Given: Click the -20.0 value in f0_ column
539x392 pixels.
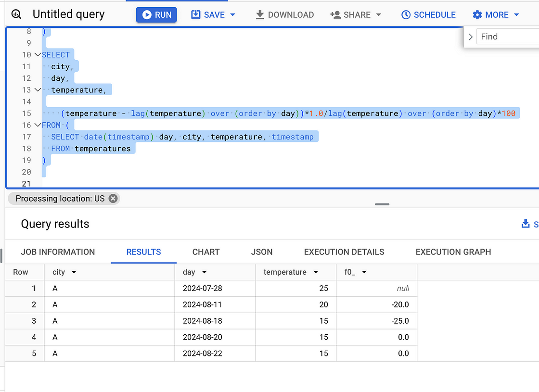Looking at the screenshot, I should pos(400,304).
